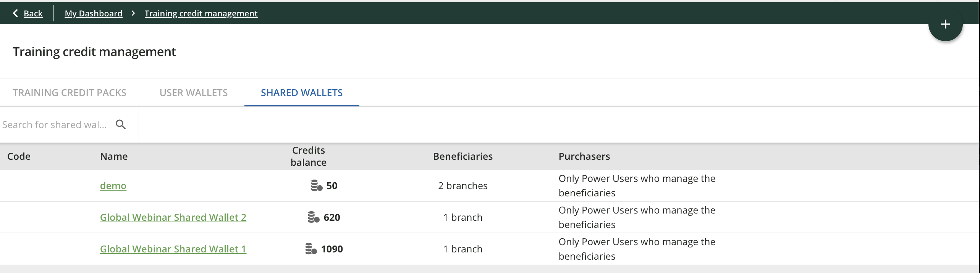Click the Name column header
Screen dimensions: 980x273
click(114, 156)
